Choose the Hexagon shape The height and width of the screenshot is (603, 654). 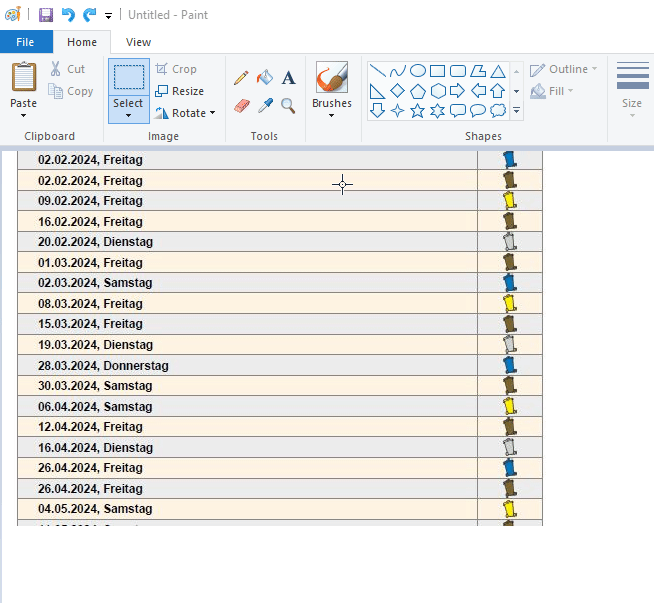click(x=438, y=91)
